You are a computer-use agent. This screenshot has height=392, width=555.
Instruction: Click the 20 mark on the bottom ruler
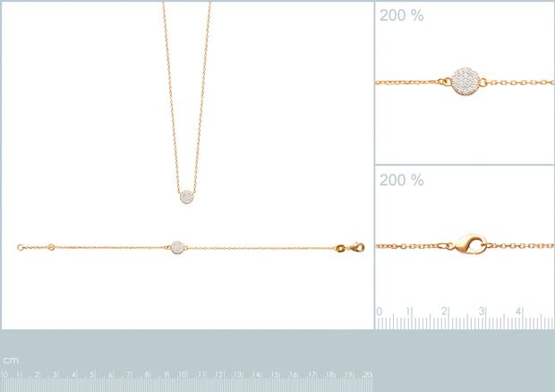coord(367,375)
